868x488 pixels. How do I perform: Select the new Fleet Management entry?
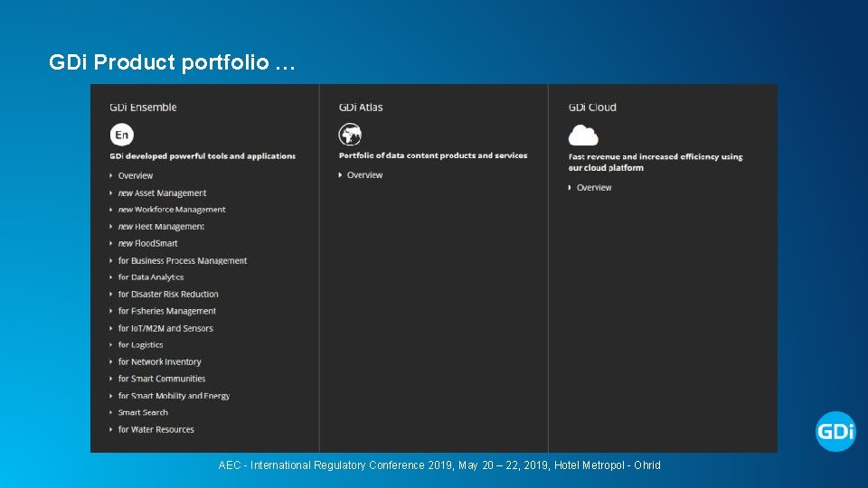[161, 226]
